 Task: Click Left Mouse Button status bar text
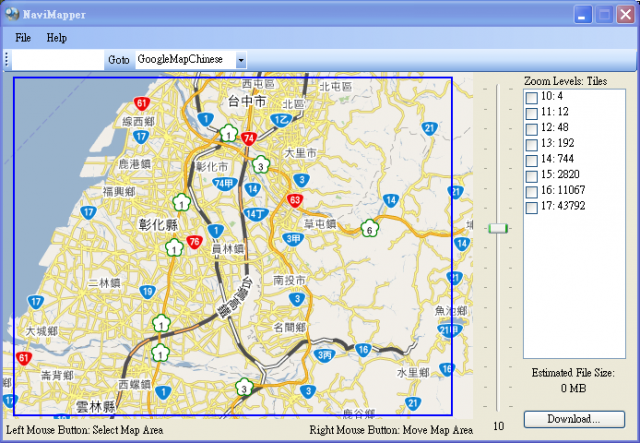click(x=84, y=430)
